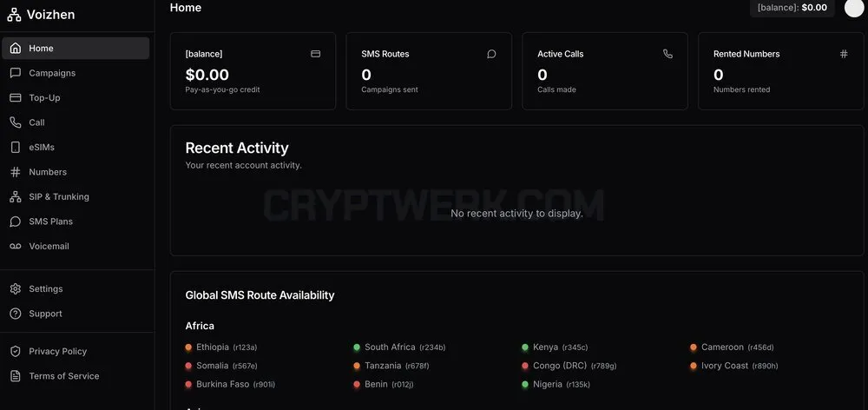Select the Nigeria route status dot
The image size is (868, 410).
pyautogui.click(x=525, y=385)
